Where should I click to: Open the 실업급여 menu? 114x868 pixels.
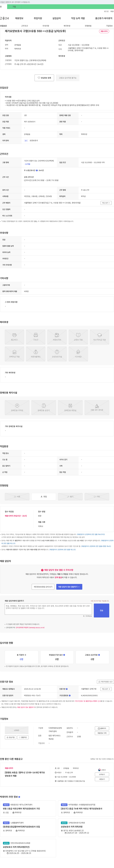click(x=57, y=18)
